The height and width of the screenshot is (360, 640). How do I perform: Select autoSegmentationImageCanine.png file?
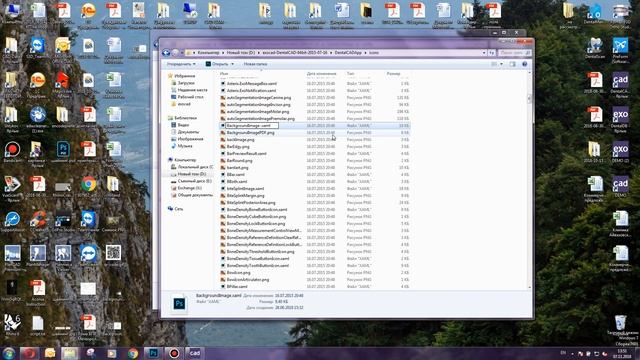pyautogui.click(x=259, y=98)
